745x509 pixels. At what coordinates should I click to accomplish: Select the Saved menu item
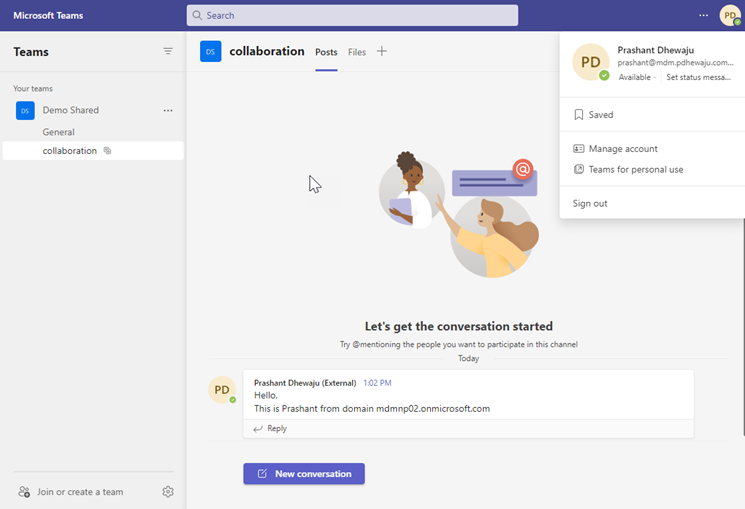click(x=652, y=115)
